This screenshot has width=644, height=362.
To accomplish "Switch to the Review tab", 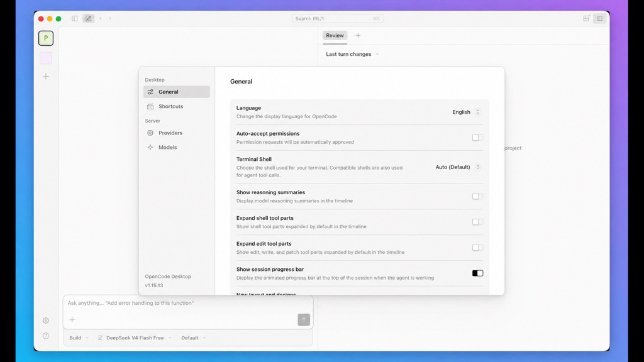I will pyautogui.click(x=335, y=36).
